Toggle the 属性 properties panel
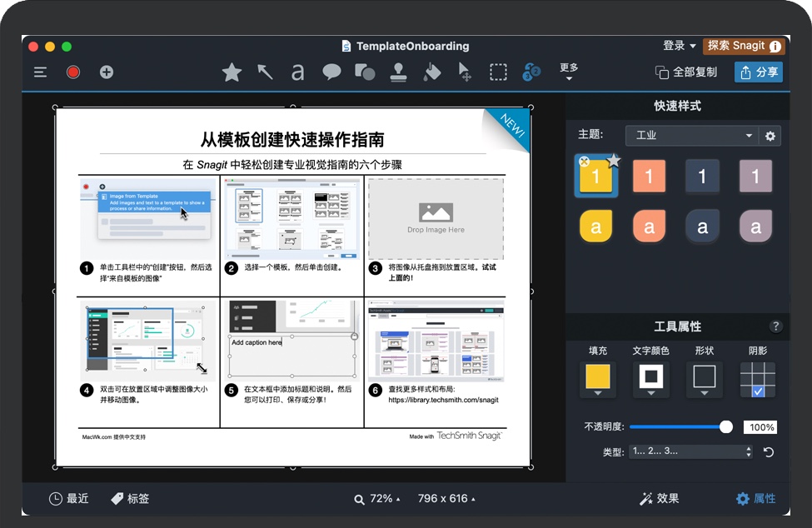 [x=755, y=499]
